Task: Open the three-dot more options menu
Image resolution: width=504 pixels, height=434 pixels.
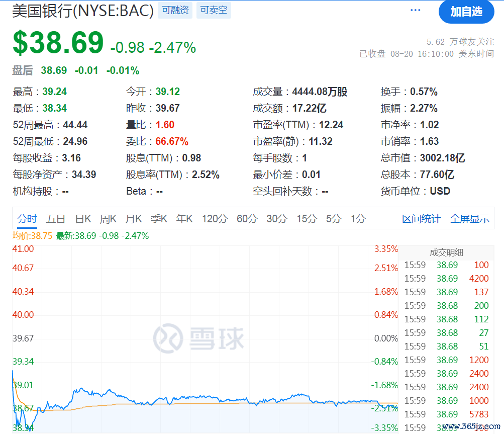Action: pos(415,10)
